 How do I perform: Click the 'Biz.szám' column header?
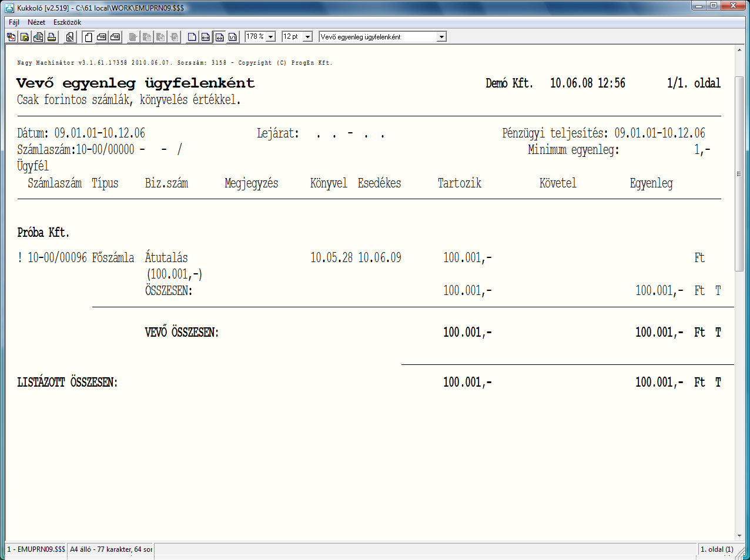[x=166, y=183]
